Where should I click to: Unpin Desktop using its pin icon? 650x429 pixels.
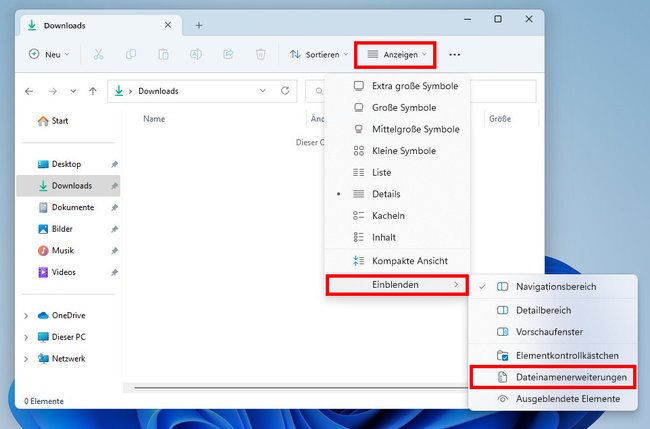coord(114,164)
